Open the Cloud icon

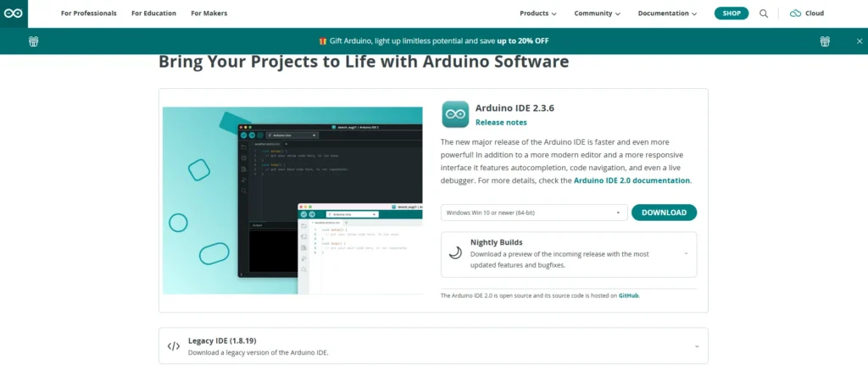click(x=795, y=14)
